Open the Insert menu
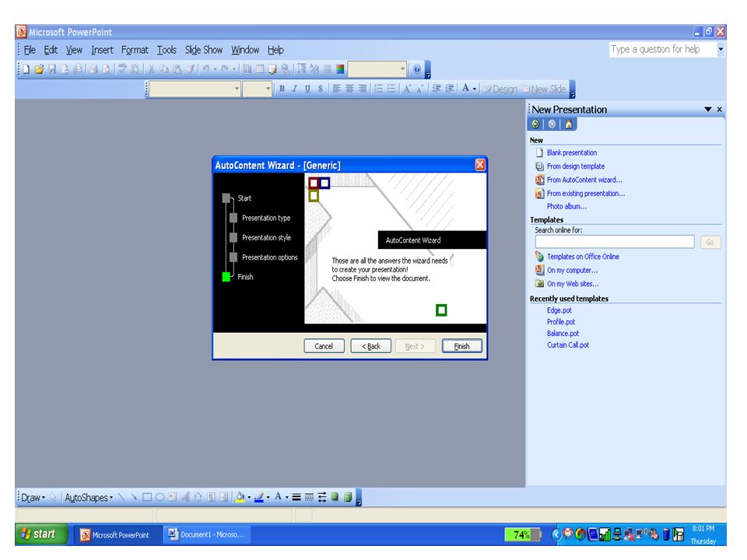 (102, 50)
